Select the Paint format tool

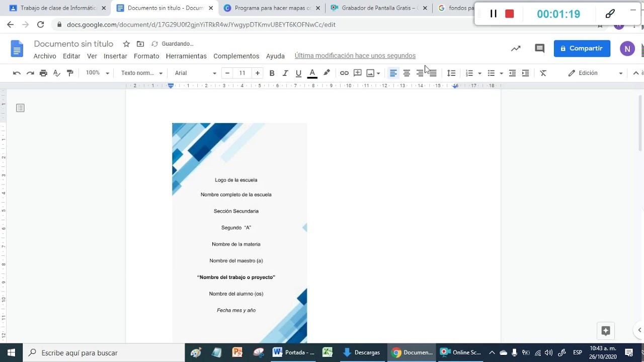pos(70,73)
